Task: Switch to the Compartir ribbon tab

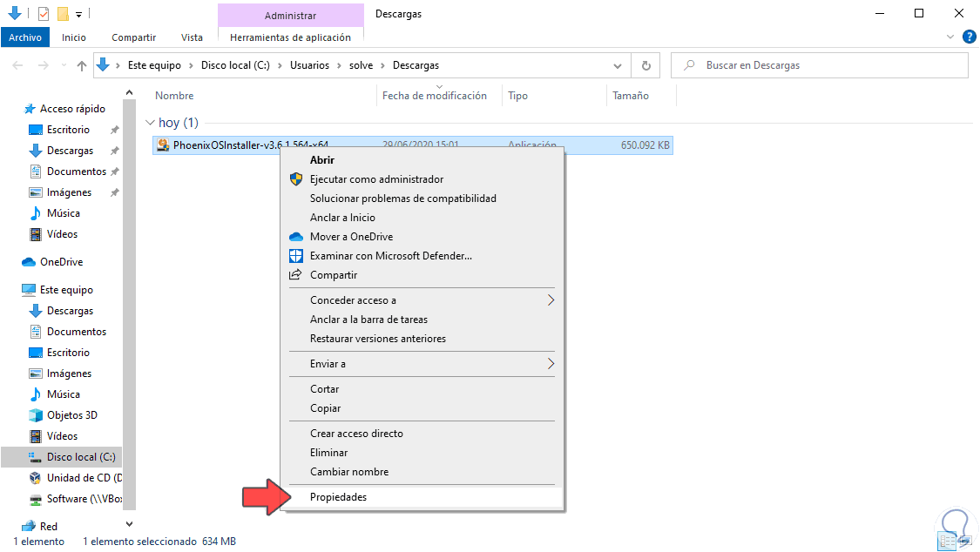Action: 134,37
